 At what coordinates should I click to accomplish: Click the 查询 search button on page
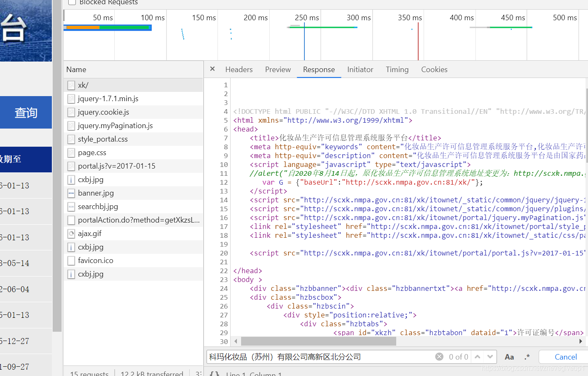tap(26, 113)
